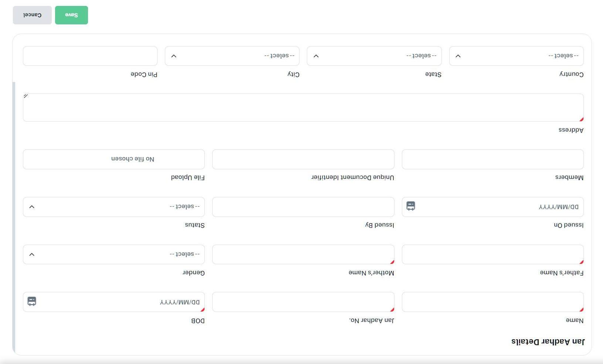Click the Jan Aadhar No. label
The width and height of the screenshot is (603, 364).
coord(372,320)
